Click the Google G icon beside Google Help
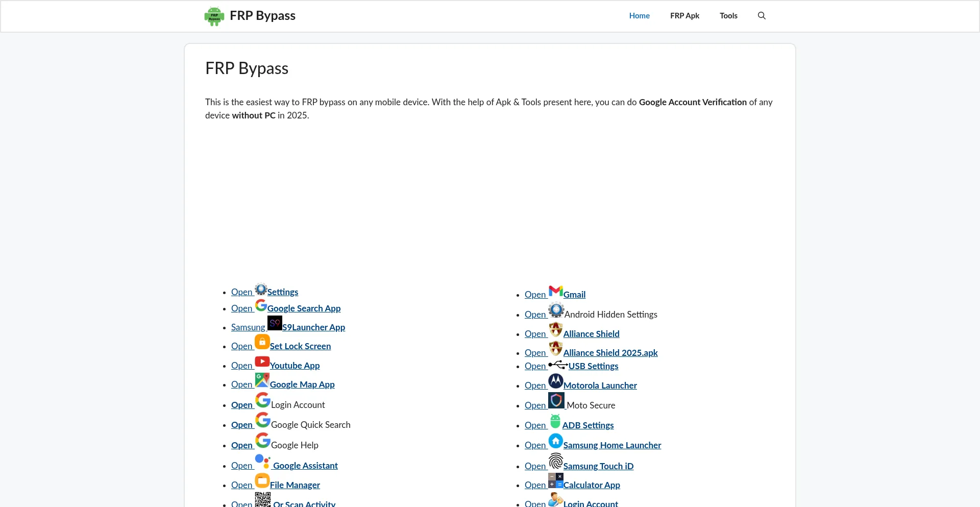The image size is (980, 507). 263,440
